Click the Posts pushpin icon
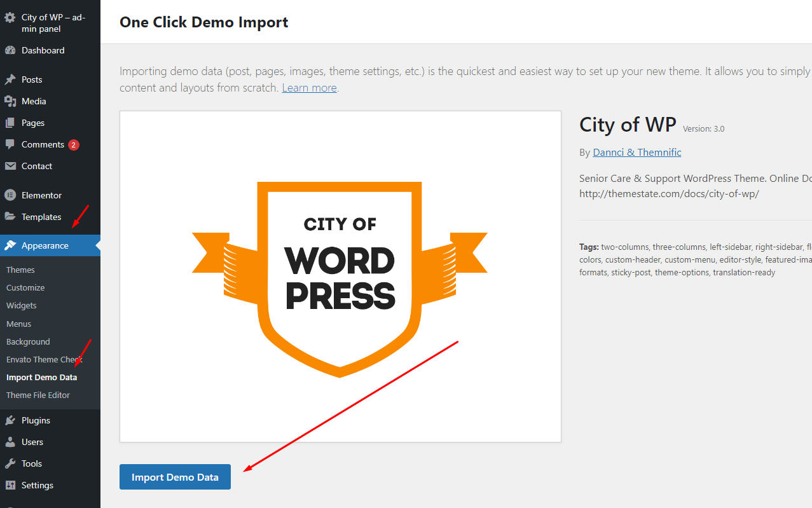This screenshot has width=812, height=508. 10,79
